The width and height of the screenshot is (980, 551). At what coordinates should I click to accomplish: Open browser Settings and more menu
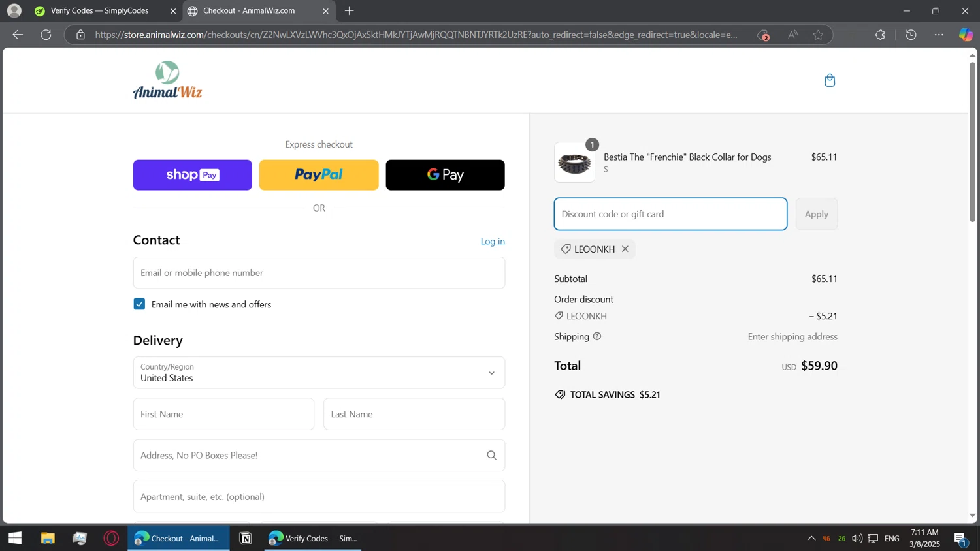click(939, 35)
